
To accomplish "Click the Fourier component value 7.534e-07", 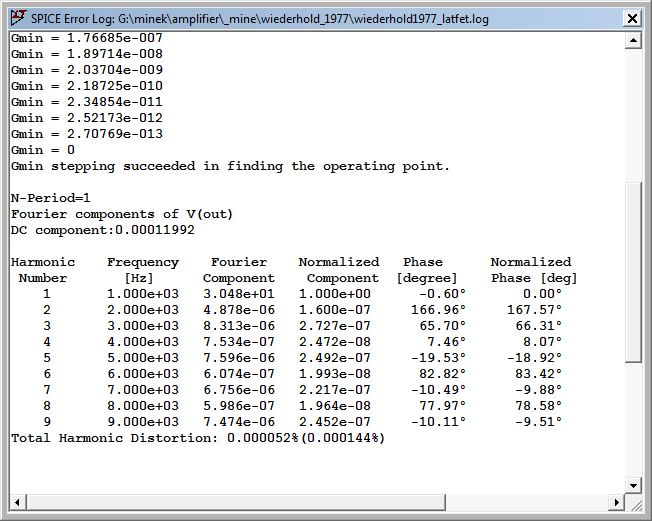I will (x=239, y=342).
